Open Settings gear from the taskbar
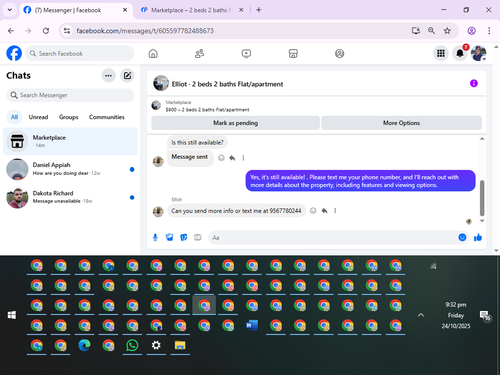 [156, 345]
